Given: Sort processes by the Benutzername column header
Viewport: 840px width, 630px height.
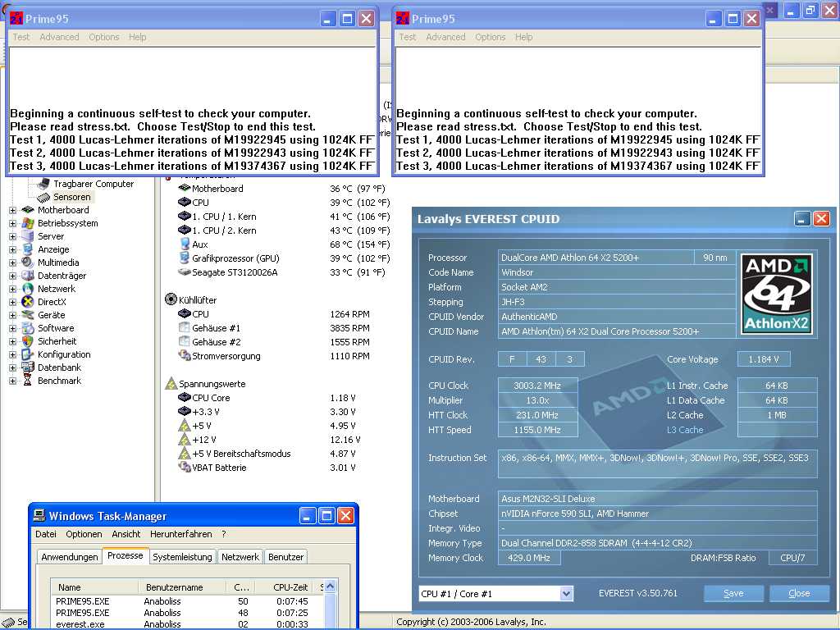Looking at the screenshot, I should pyautogui.click(x=182, y=587).
